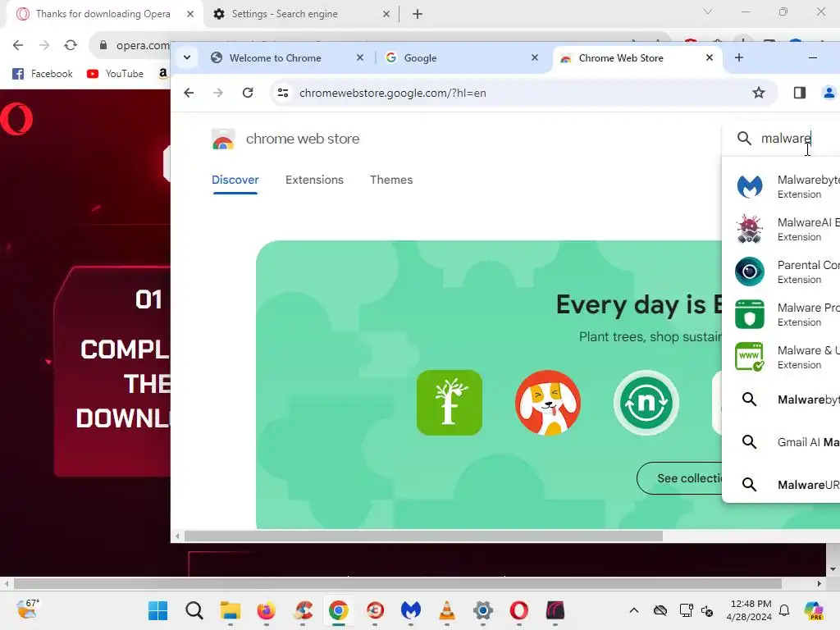840x630 pixels.
Task: Select Thanks for downloading Opera tab
Action: point(103,14)
